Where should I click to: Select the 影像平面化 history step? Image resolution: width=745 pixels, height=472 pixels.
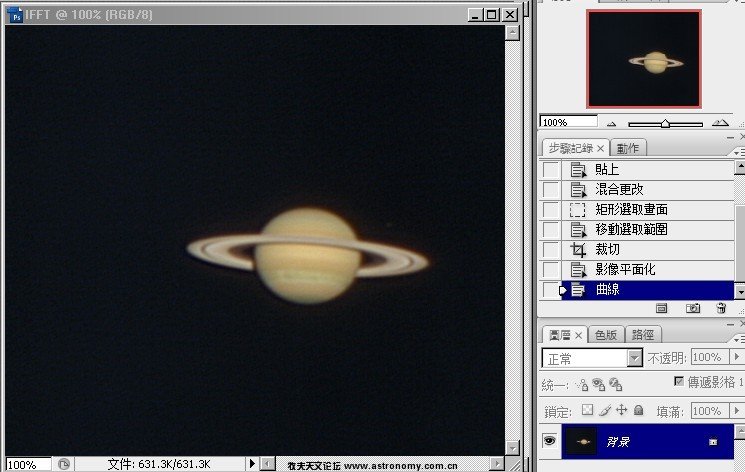point(625,270)
